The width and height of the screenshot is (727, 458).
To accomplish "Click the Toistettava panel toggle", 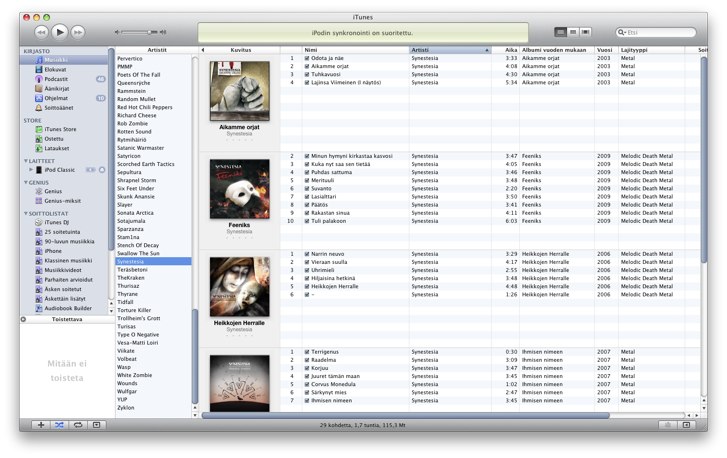I will 23,319.
